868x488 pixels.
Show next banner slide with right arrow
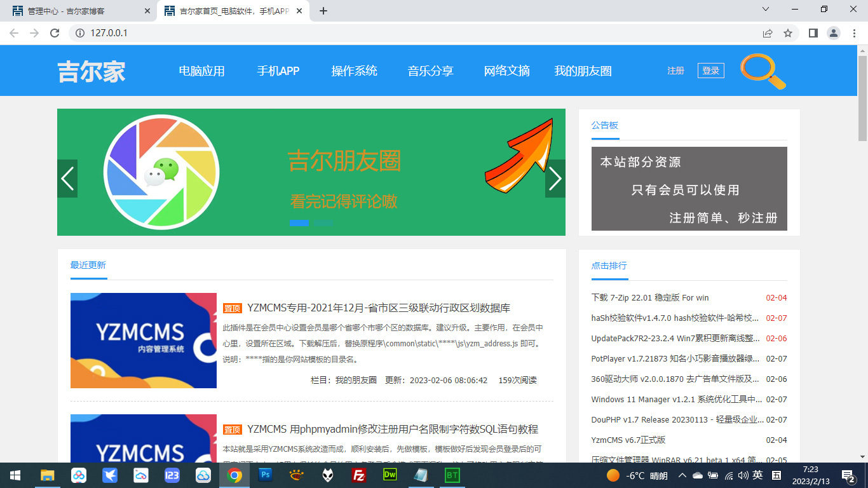(555, 179)
